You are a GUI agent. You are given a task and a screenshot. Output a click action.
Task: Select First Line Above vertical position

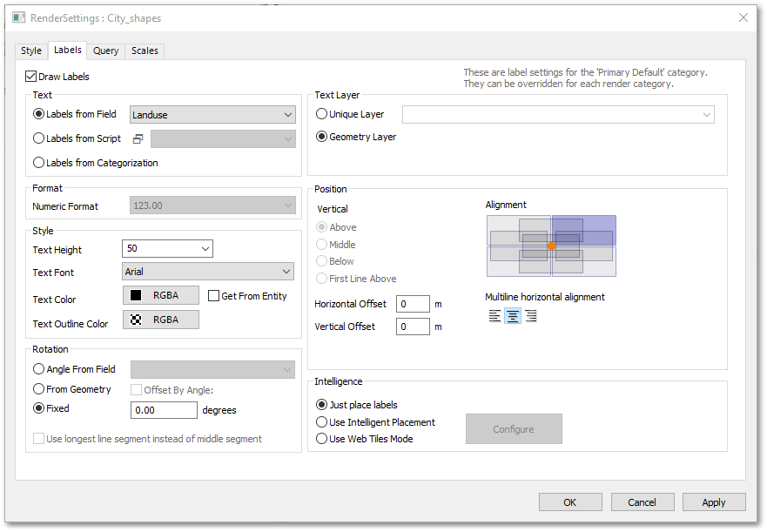coord(321,279)
